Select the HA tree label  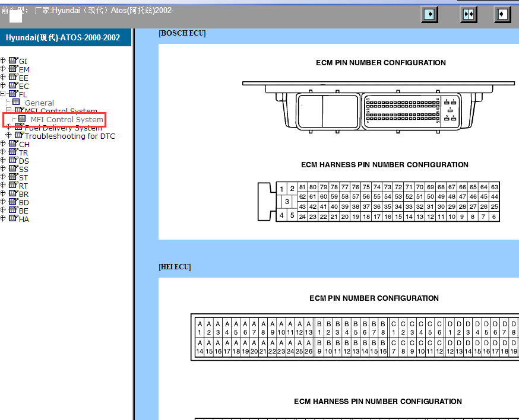[x=24, y=219]
